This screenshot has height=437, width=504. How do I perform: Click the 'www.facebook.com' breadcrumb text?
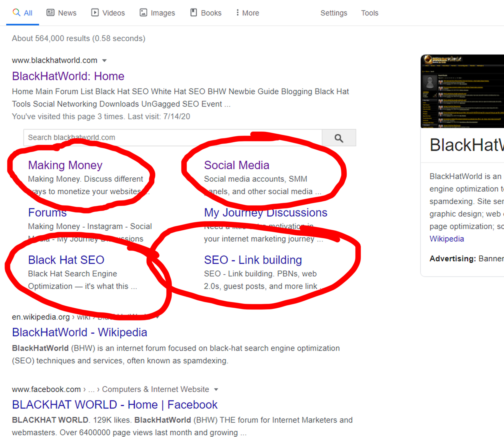click(x=46, y=389)
